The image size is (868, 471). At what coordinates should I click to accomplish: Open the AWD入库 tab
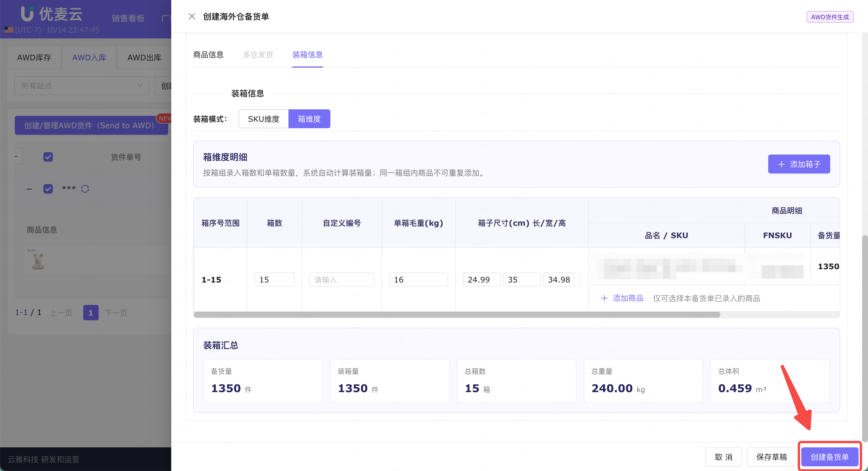(89, 58)
